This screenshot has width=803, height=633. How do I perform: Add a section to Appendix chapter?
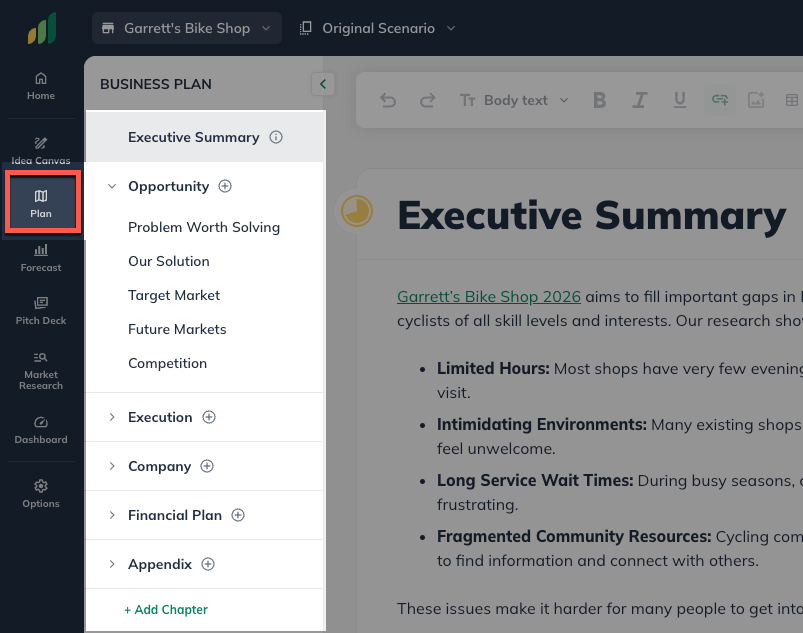point(208,564)
